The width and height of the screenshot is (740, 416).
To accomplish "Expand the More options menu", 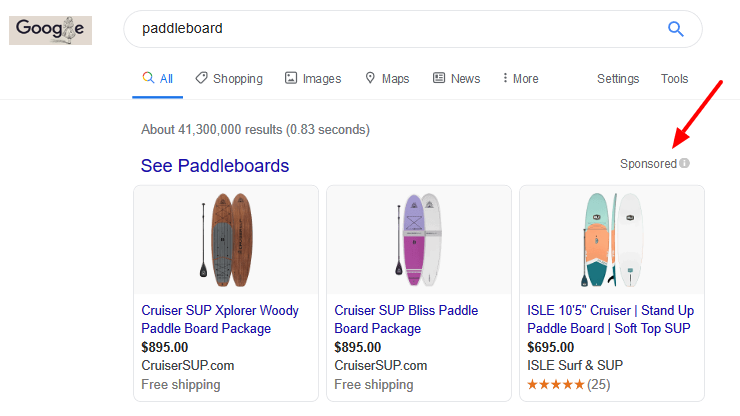I will pyautogui.click(x=520, y=79).
